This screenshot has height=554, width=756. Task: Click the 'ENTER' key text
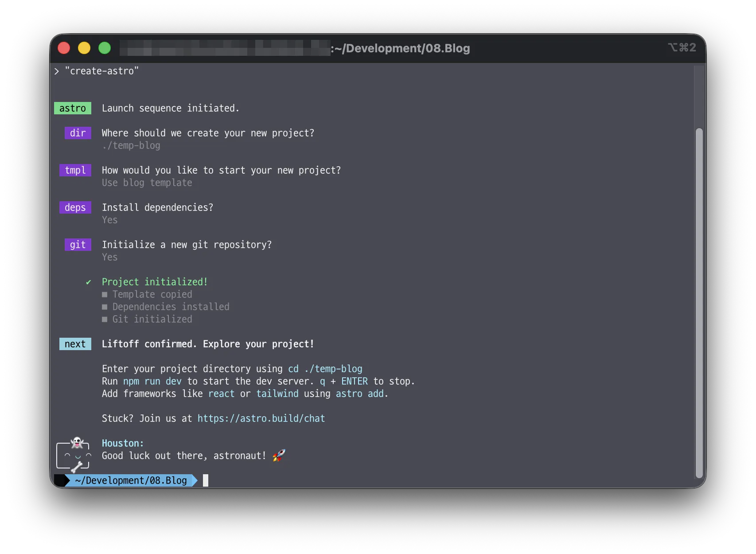(355, 381)
